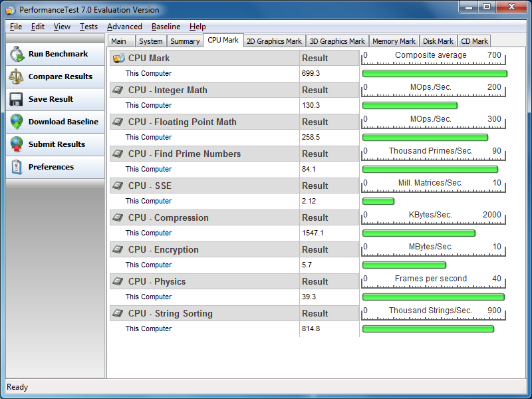Open the Edit menu
Image resolution: width=532 pixels, height=399 pixels.
point(38,27)
